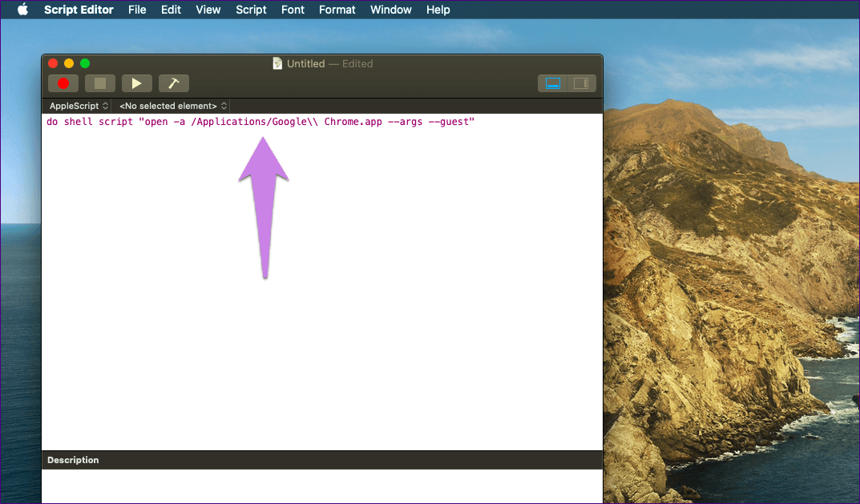Click the Untitled window title text

(x=306, y=63)
